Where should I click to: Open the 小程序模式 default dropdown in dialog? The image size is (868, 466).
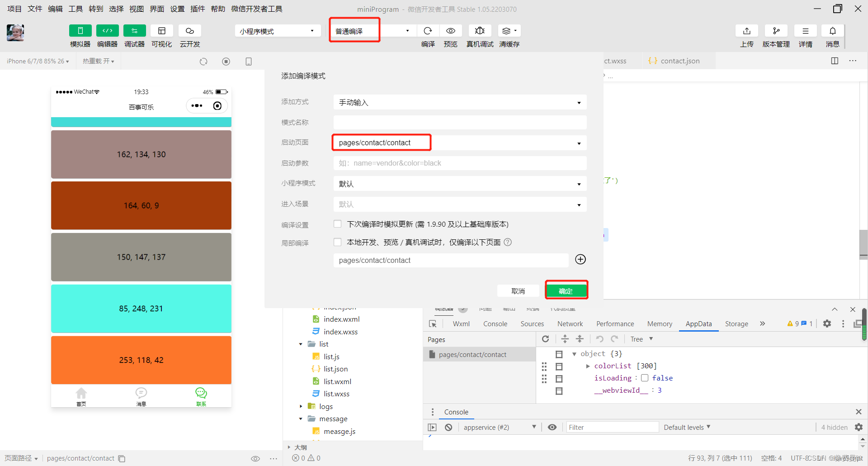(460, 184)
